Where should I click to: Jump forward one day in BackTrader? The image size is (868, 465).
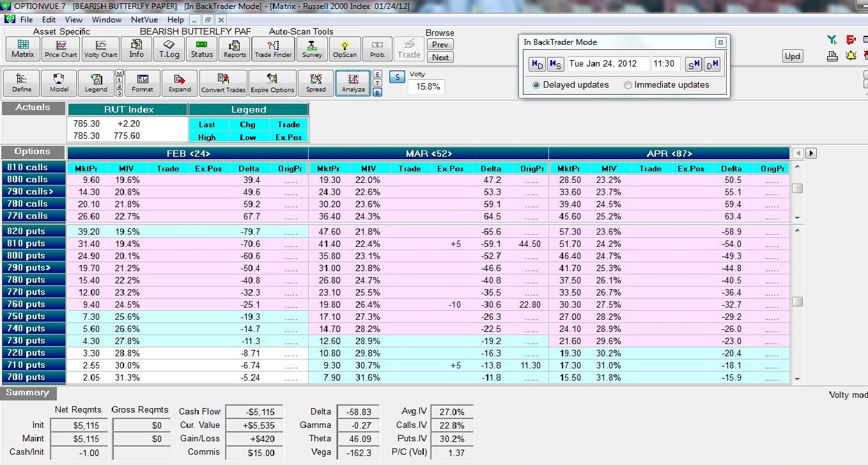click(711, 63)
